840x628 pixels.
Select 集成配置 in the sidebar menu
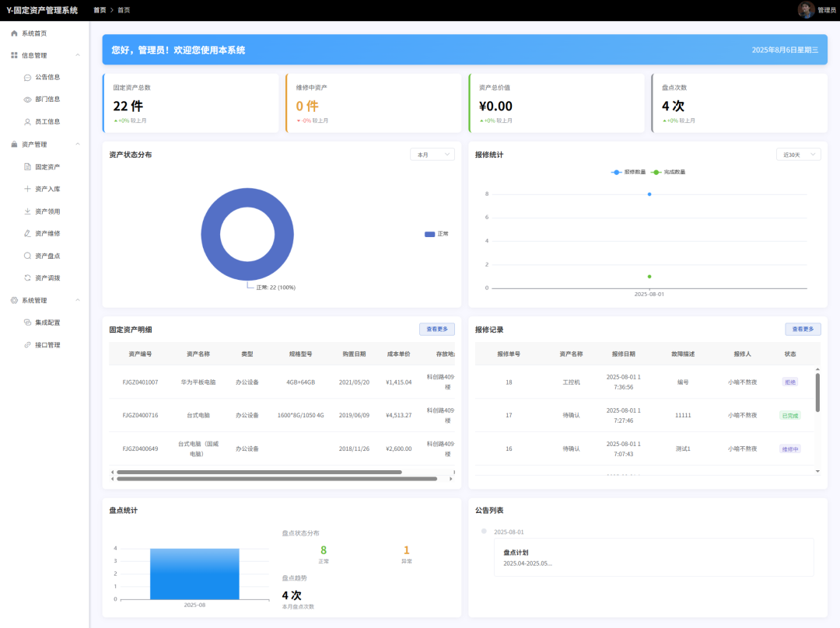pos(47,323)
